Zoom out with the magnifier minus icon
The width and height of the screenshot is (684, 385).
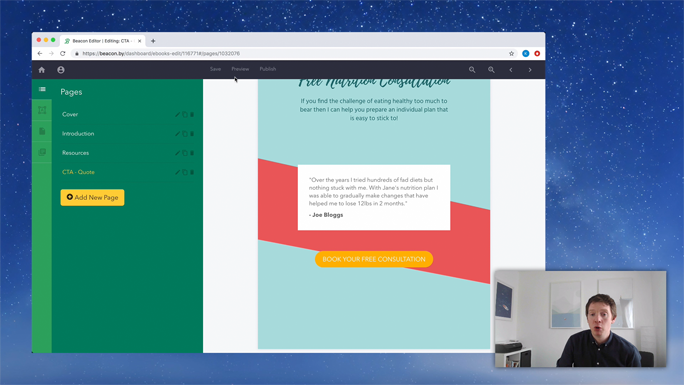[472, 70]
